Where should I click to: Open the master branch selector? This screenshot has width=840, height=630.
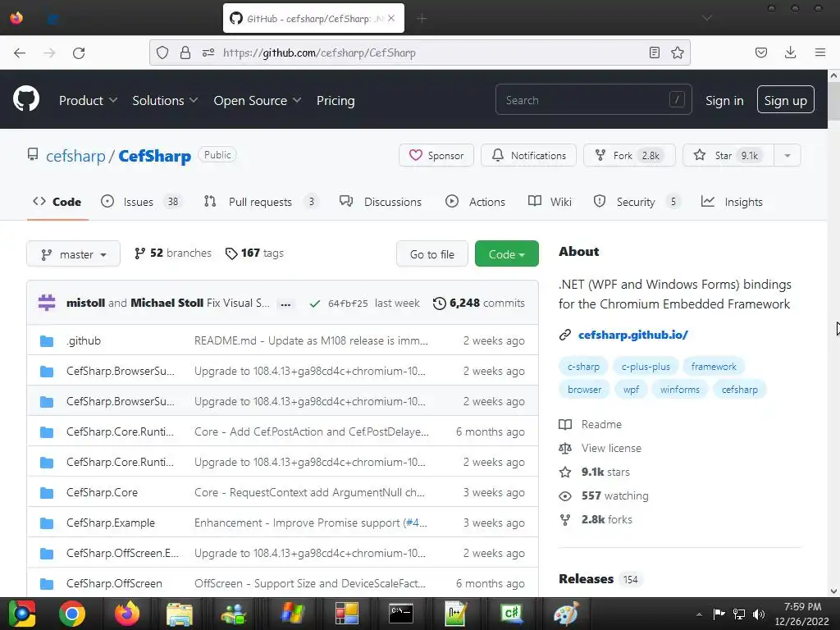tap(73, 254)
